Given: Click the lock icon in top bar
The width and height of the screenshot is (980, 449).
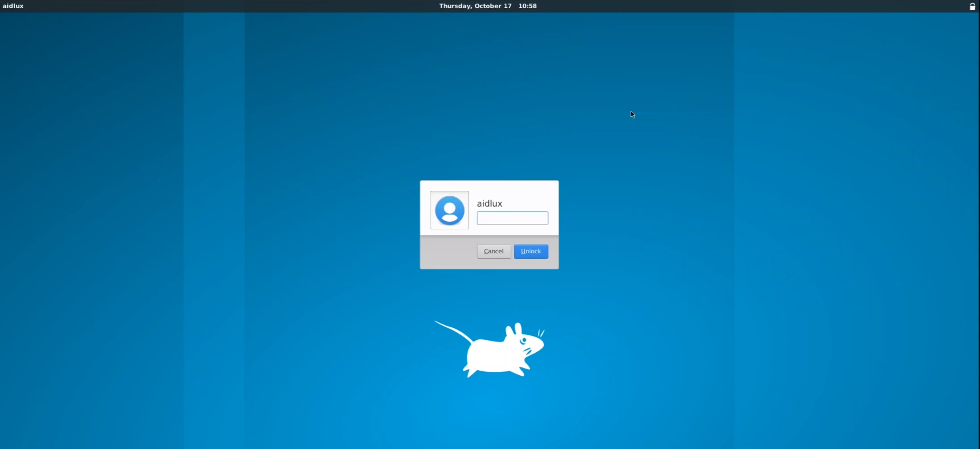Looking at the screenshot, I should (972, 6).
